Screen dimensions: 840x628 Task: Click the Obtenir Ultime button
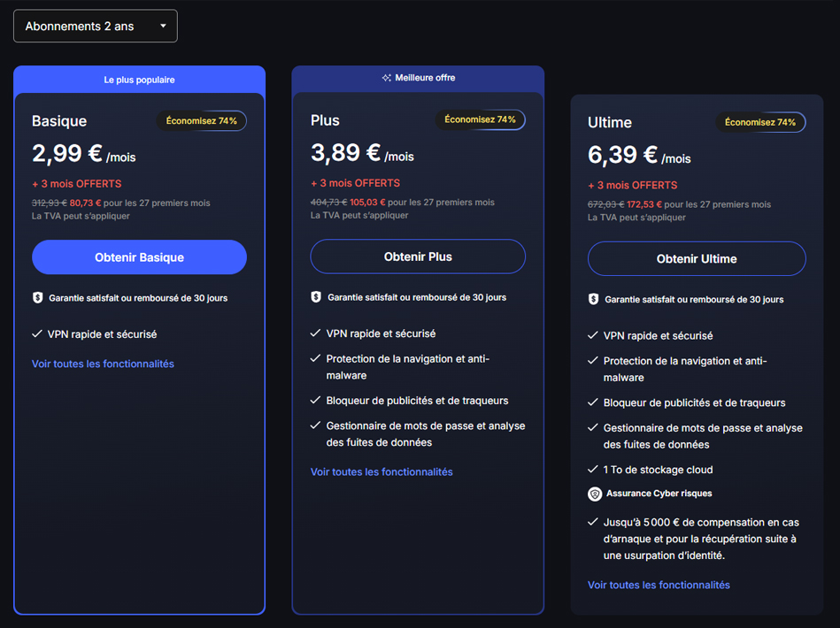(697, 259)
